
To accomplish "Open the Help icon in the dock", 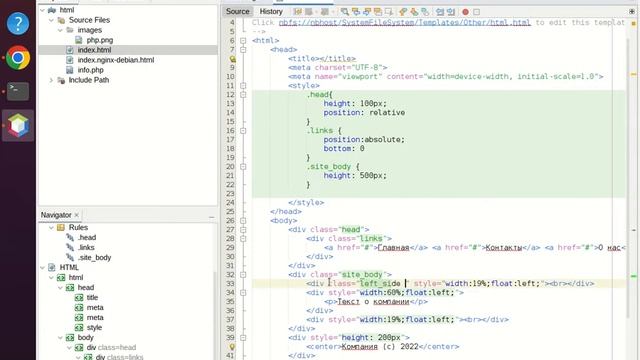I will (x=18, y=23).
